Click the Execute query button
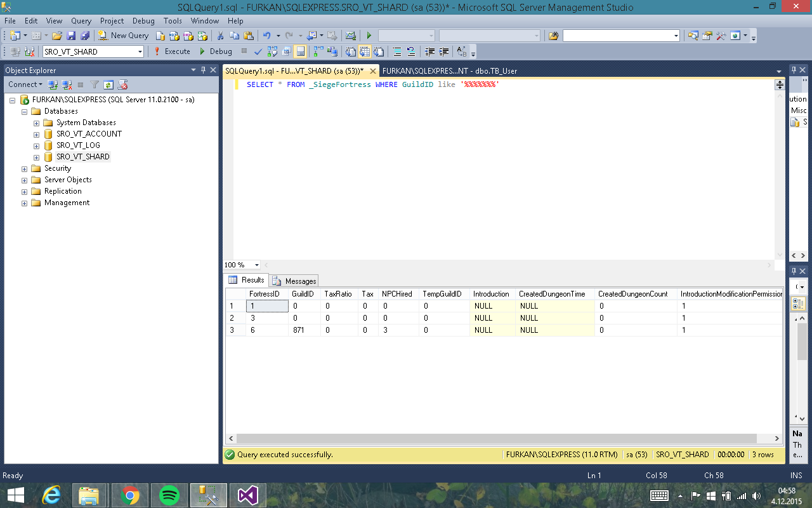This screenshot has width=812, height=508. pyautogui.click(x=172, y=51)
